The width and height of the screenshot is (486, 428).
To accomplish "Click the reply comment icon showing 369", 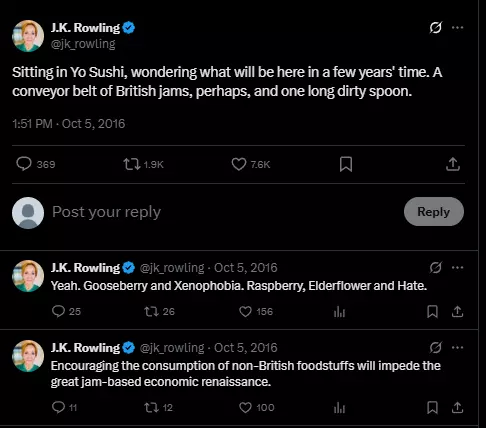I will pyautogui.click(x=24, y=164).
